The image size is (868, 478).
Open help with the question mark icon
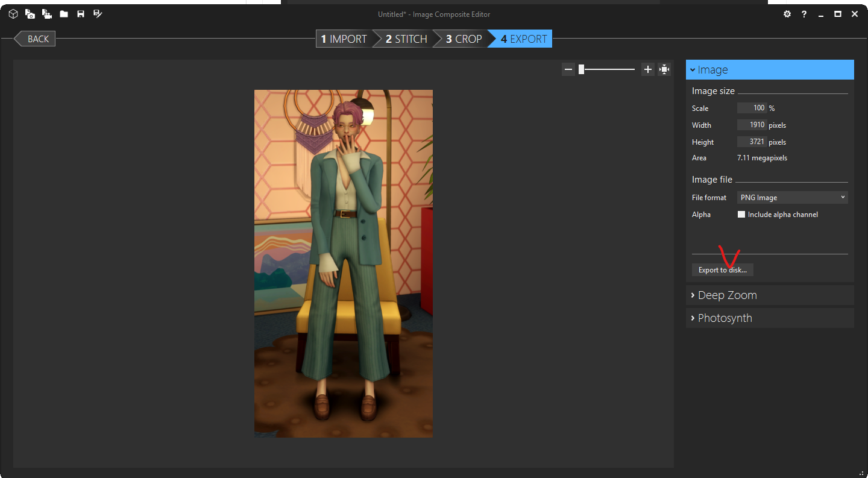(804, 14)
